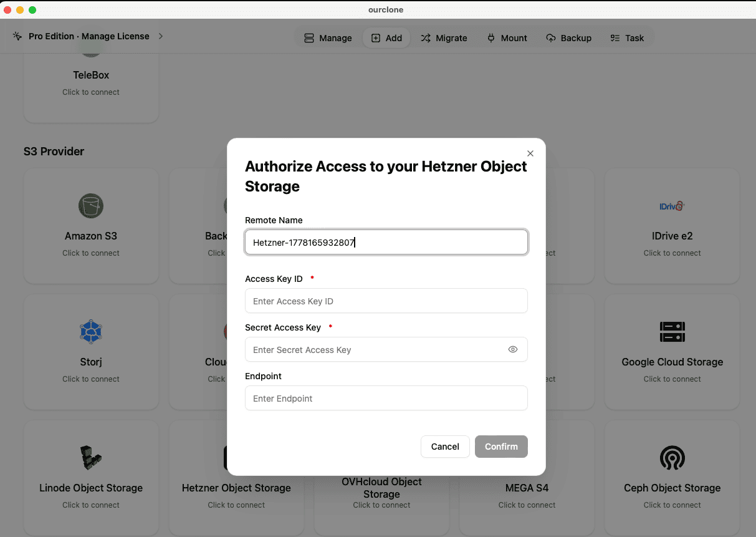Screen dimensions: 756x537
Task: Click the Manage tab stack icon
Action: 309,38
